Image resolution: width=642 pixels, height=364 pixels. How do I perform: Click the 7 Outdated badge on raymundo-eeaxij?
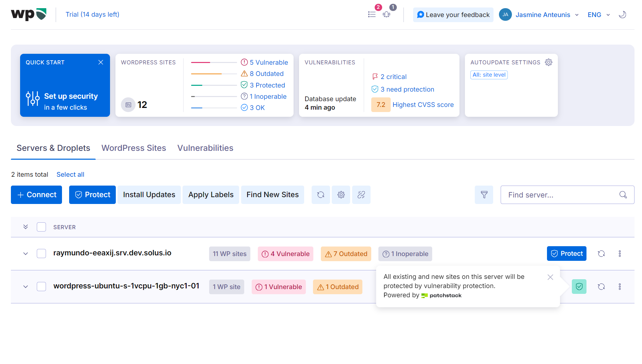346,254
